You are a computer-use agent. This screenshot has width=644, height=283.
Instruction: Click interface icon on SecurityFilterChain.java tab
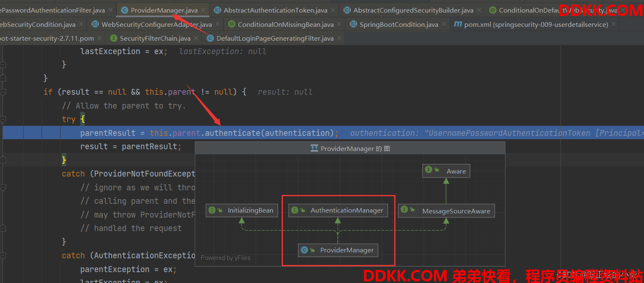113,39
